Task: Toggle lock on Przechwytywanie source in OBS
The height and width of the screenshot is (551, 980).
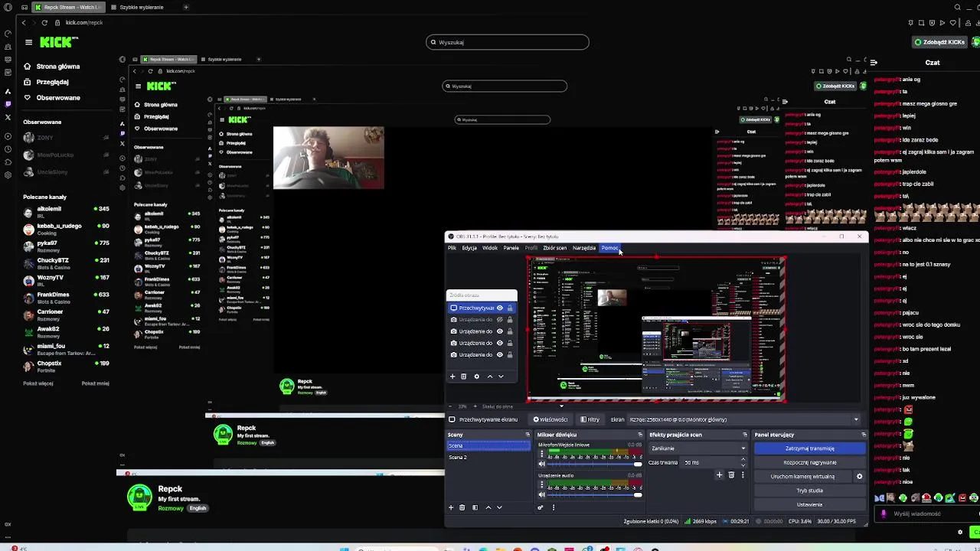Action: (510, 308)
